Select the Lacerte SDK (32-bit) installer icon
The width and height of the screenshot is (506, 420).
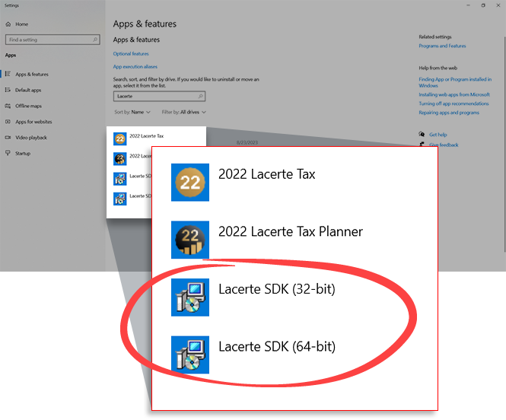190,297
